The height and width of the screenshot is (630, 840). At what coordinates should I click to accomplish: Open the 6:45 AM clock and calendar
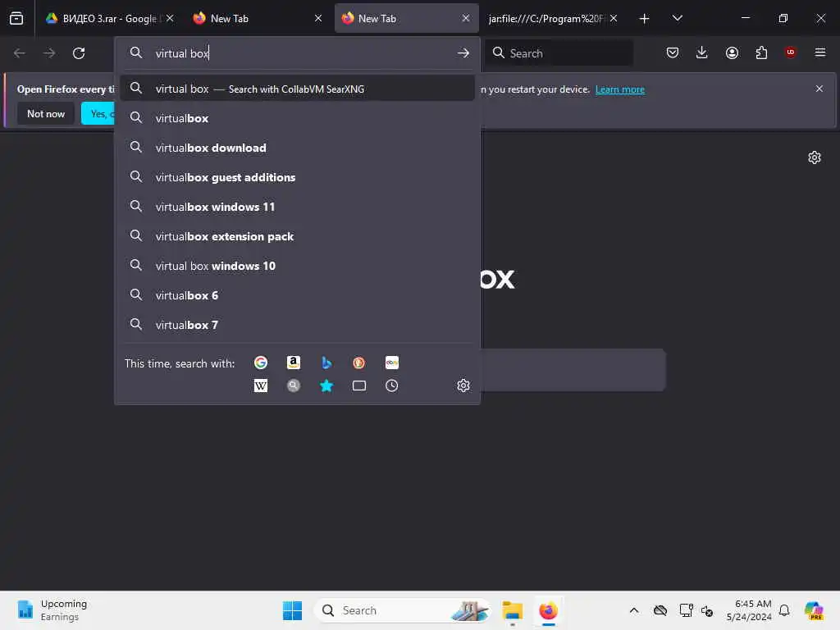[x=749, y=610]
